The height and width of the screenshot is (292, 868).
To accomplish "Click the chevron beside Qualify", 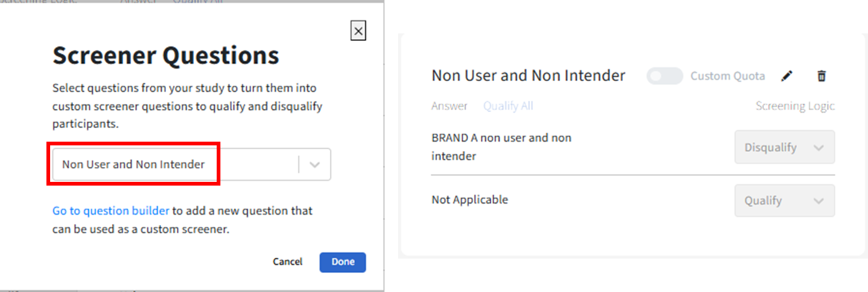I will pos(818,200).
